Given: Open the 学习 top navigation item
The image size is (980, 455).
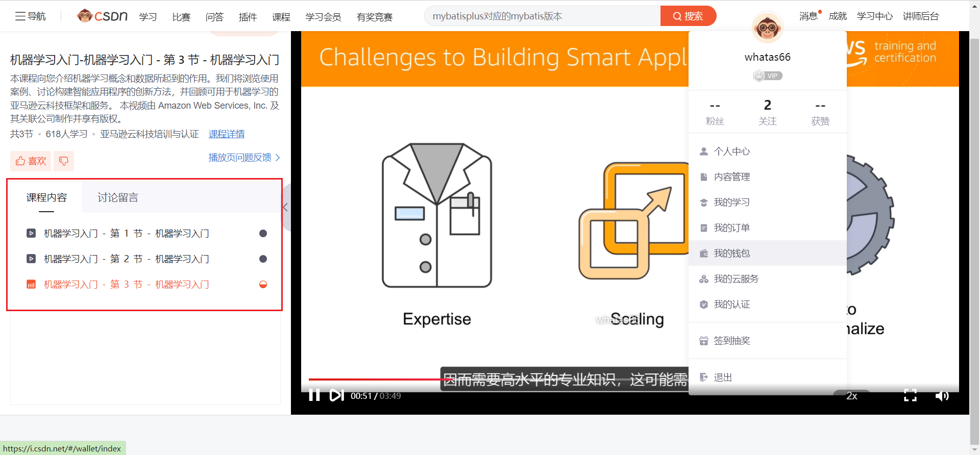Looking at the screenshot, I should coord(148,17).
